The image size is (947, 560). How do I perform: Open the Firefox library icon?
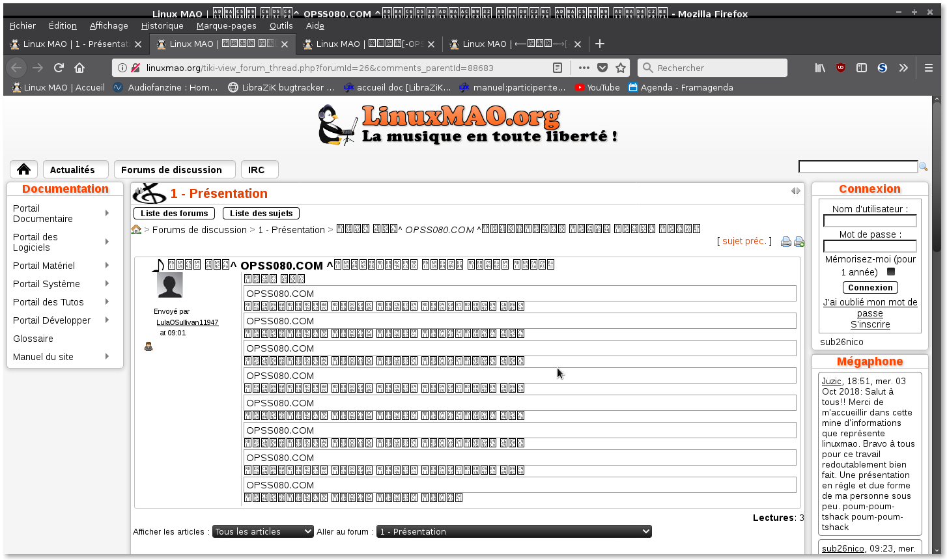820,68
